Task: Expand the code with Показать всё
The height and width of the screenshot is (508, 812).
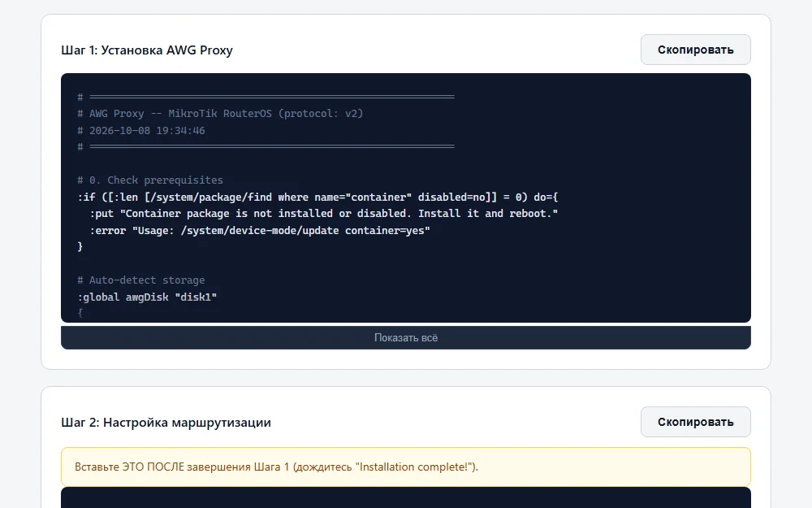Action: pos(406,337)
